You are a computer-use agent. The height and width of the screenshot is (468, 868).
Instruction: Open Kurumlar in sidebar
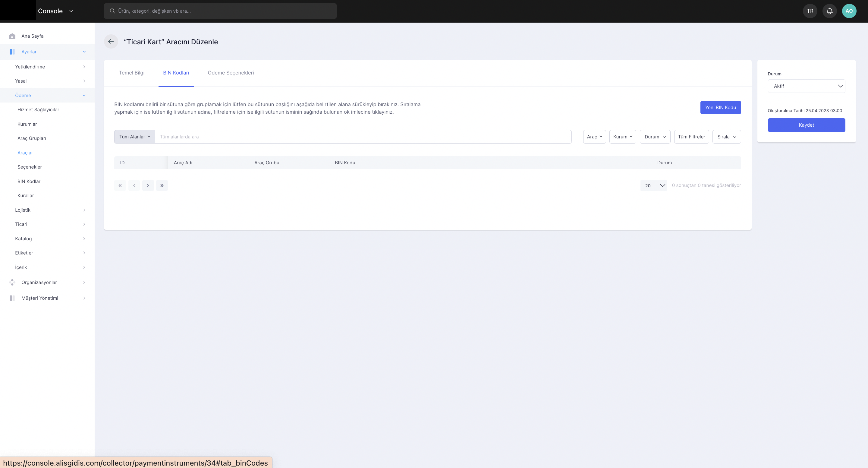27,124
